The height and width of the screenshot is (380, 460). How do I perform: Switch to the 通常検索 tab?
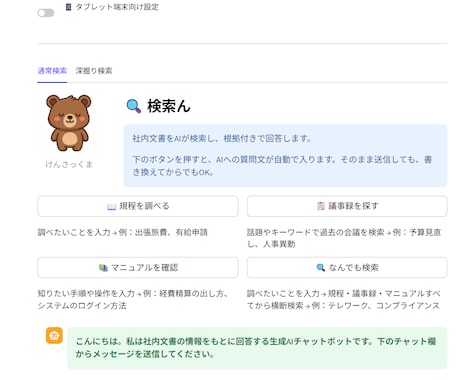click(x=52, y=71)
